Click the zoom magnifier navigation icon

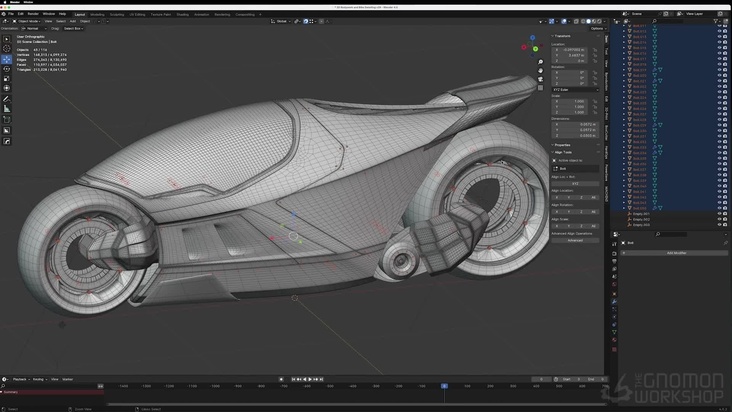point(541,62)
